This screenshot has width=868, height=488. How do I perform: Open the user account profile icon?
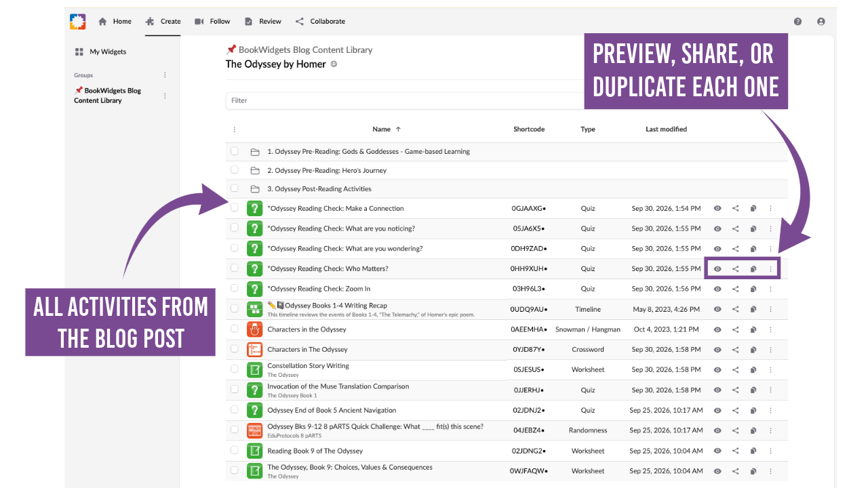821,22
